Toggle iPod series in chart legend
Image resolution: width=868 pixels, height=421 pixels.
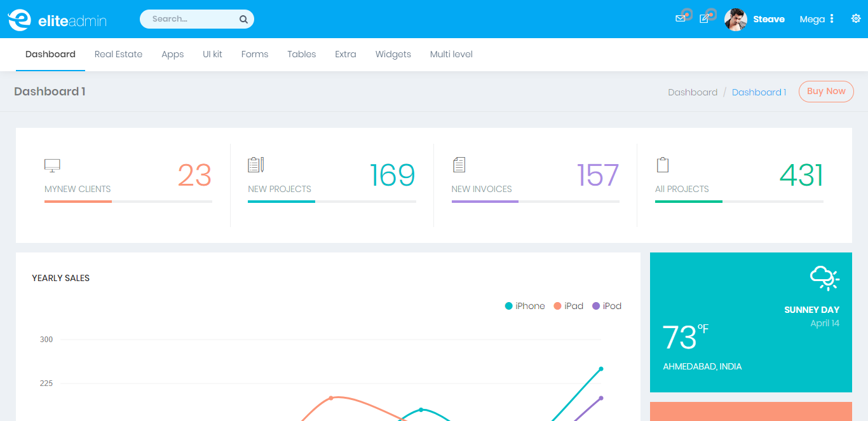[x=607, y=306]
